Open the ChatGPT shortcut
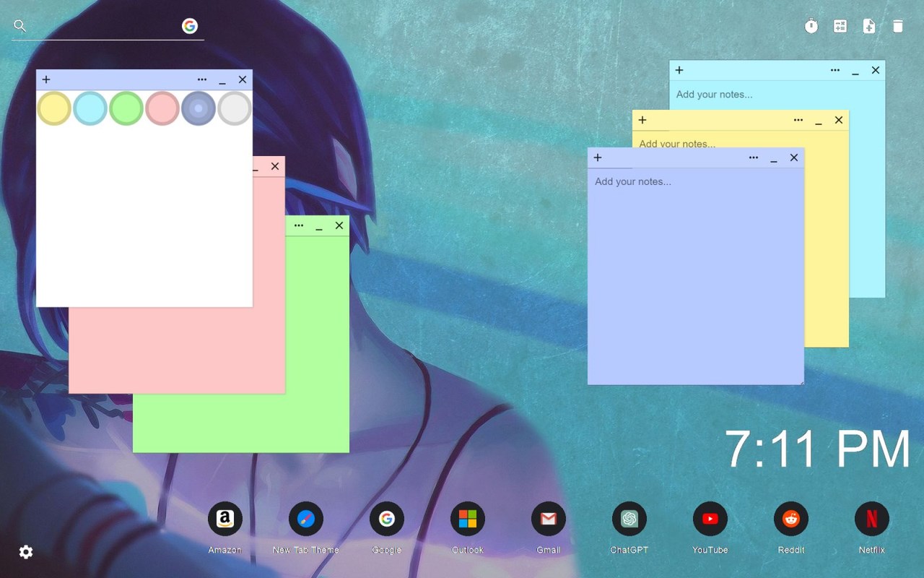The image size is (924, 578). coord(629,519)
